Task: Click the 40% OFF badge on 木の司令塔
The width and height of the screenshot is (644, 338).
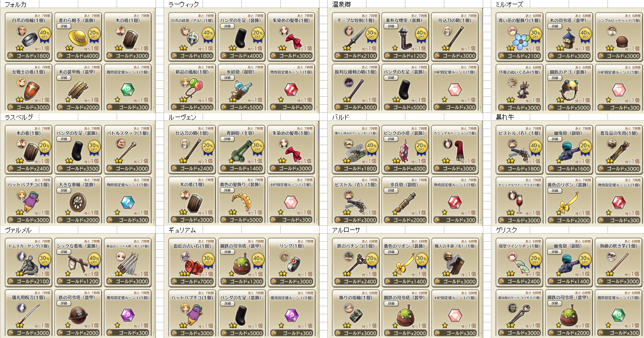Action: coord(585,35)
